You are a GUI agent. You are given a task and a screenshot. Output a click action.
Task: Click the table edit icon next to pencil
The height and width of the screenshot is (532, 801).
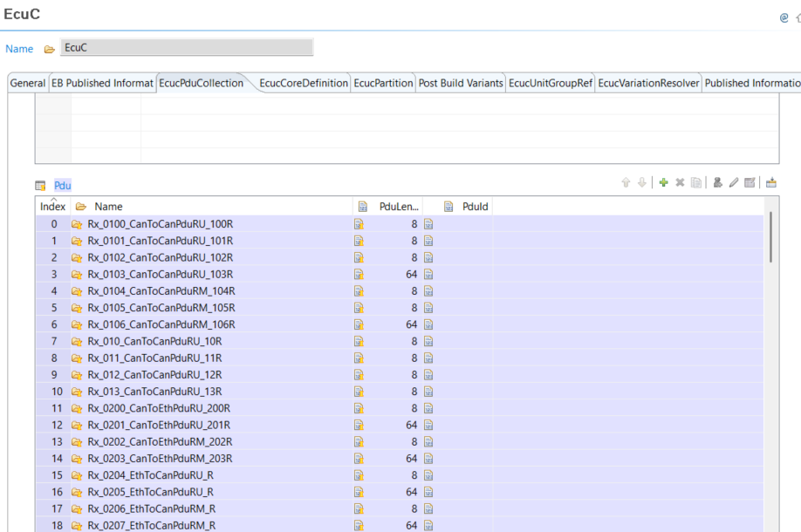(x=750, y=183)
